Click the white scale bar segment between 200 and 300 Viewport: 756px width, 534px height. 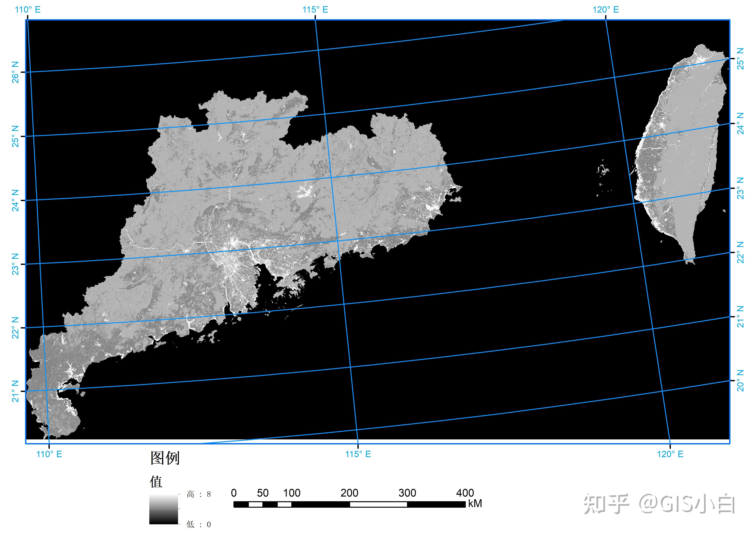pos(378,505)
